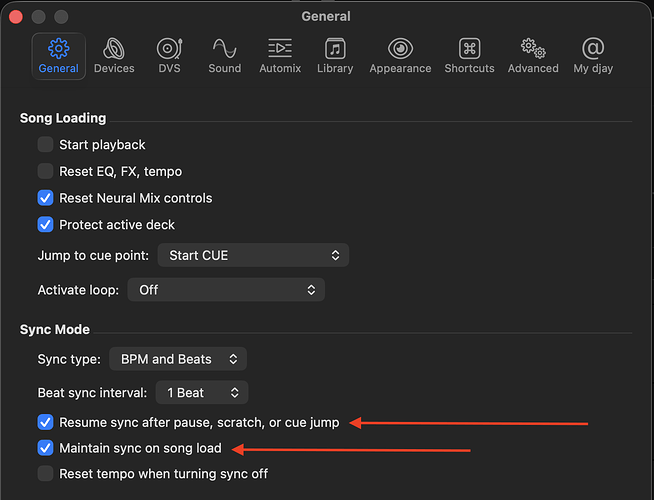This screenshot has height=500, width=654.
Task: Open the Library preferences
Action: click(335, 56)
